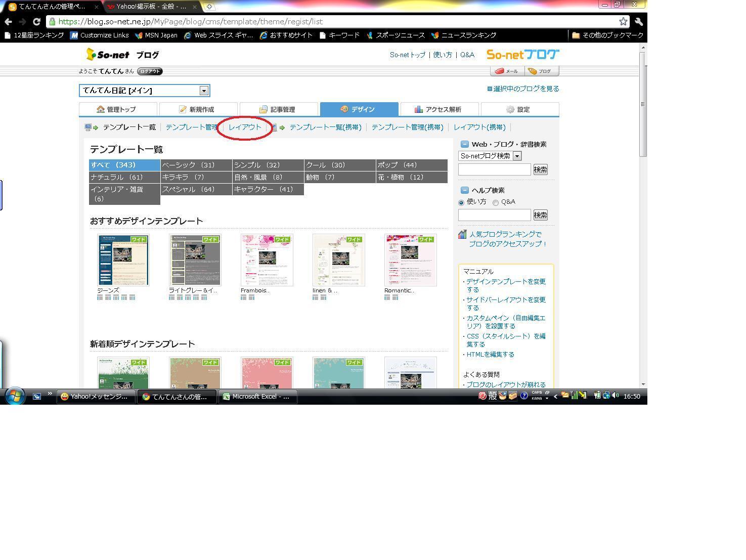Viewport: 746px width, 560px height.
Task: Click the So-net logo icon
Action: (91, 54)
